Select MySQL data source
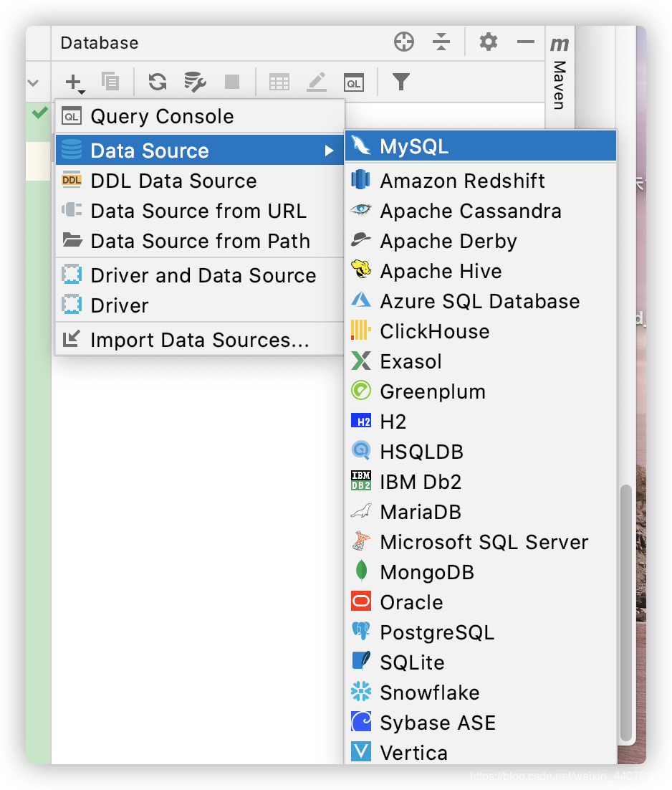 (x=481, y=146)
